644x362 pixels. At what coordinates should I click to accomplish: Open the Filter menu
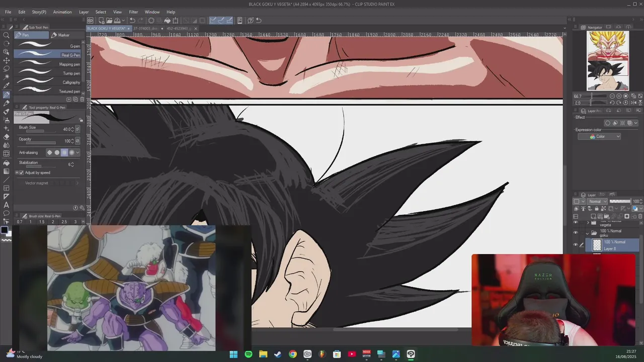pyautogui.click(x=133, y=12)
